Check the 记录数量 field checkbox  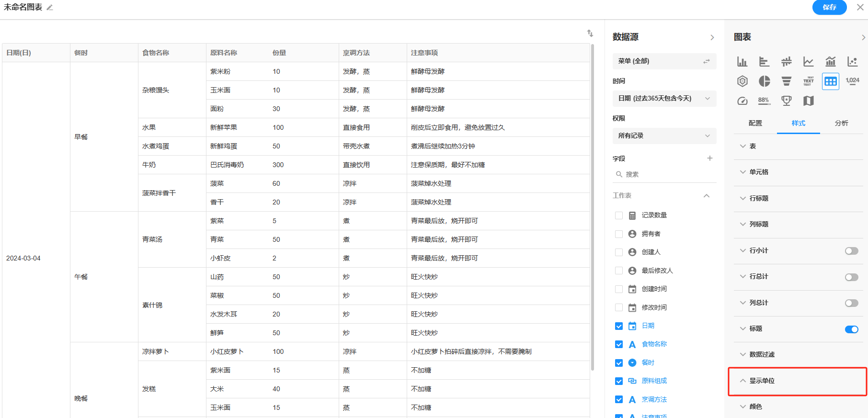(x=619, y=215)
